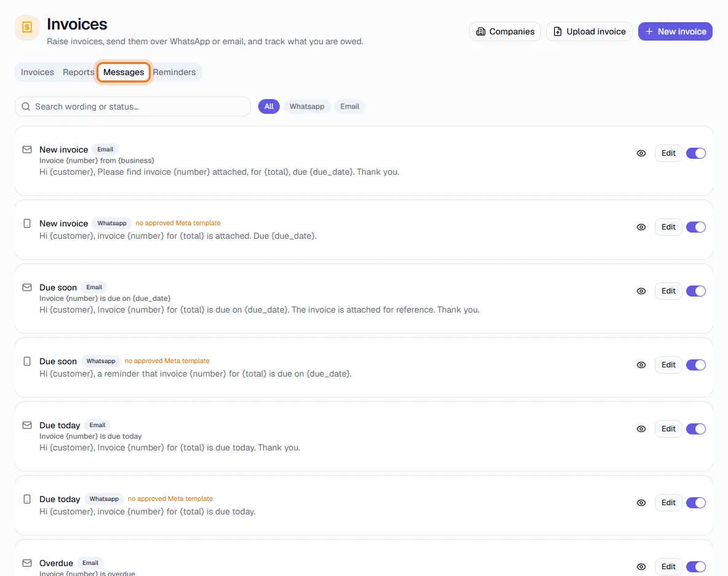The height and width of the screenshot is (576, 728).
Task: Select the Messages tab
Action: (124, 72)
